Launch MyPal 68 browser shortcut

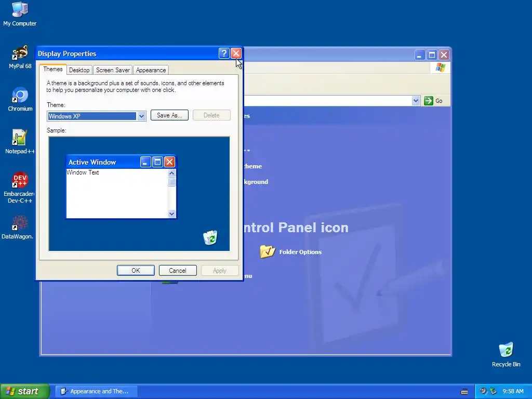click(20, 57)
